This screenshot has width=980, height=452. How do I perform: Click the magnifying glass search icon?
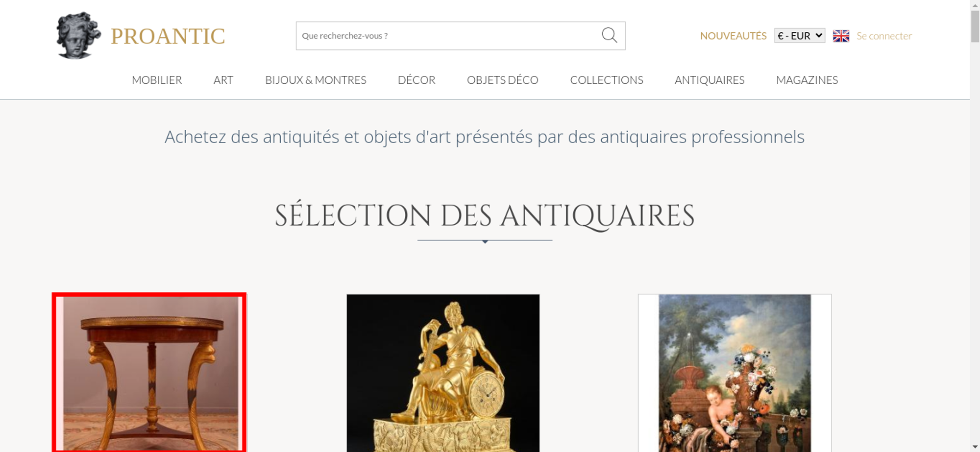pyautogui.click(x=609, y=35)
